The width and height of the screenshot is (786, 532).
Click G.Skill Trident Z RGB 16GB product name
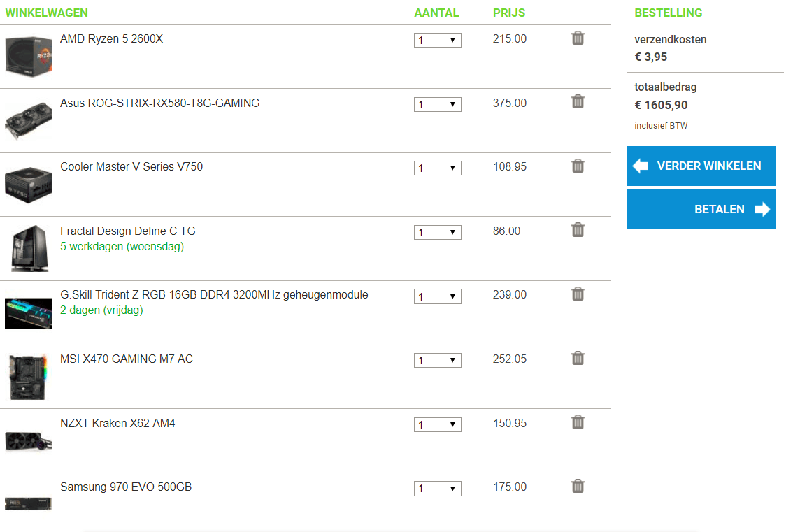coord(214,294)
